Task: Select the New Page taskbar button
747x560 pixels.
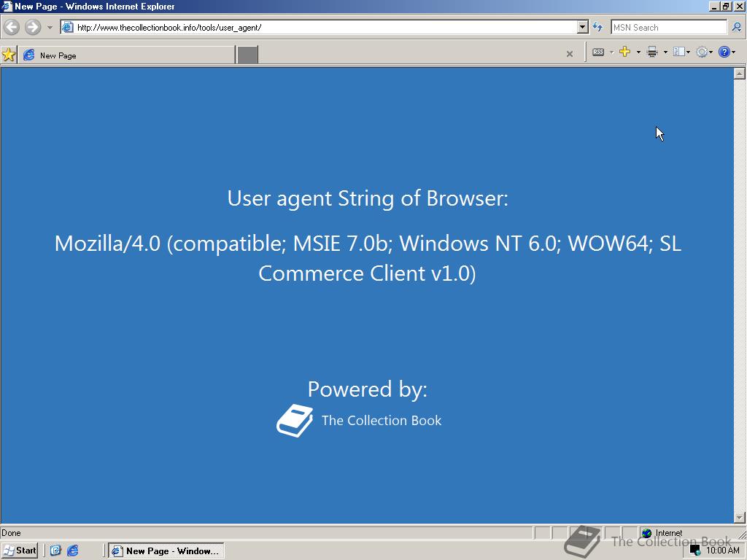Action: (x=166, y=551)
